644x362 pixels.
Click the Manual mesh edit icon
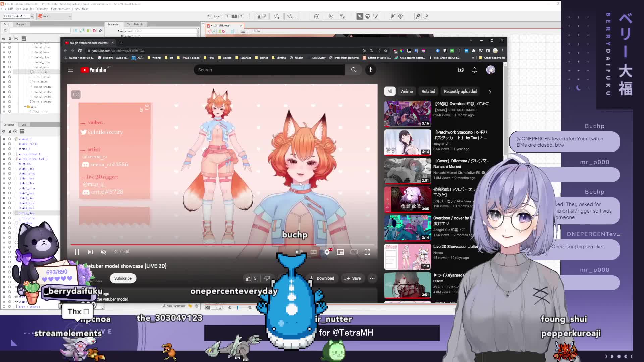277,16
